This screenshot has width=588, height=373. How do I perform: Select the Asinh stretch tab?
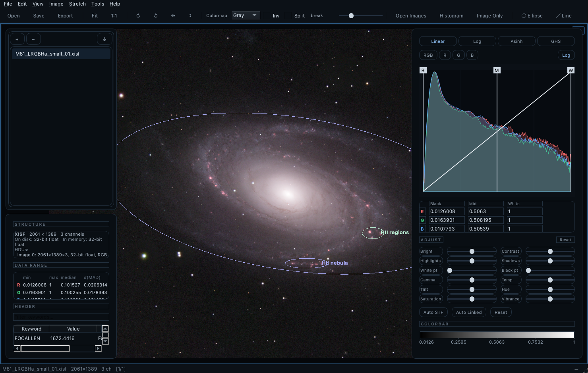tap(516, 41)
